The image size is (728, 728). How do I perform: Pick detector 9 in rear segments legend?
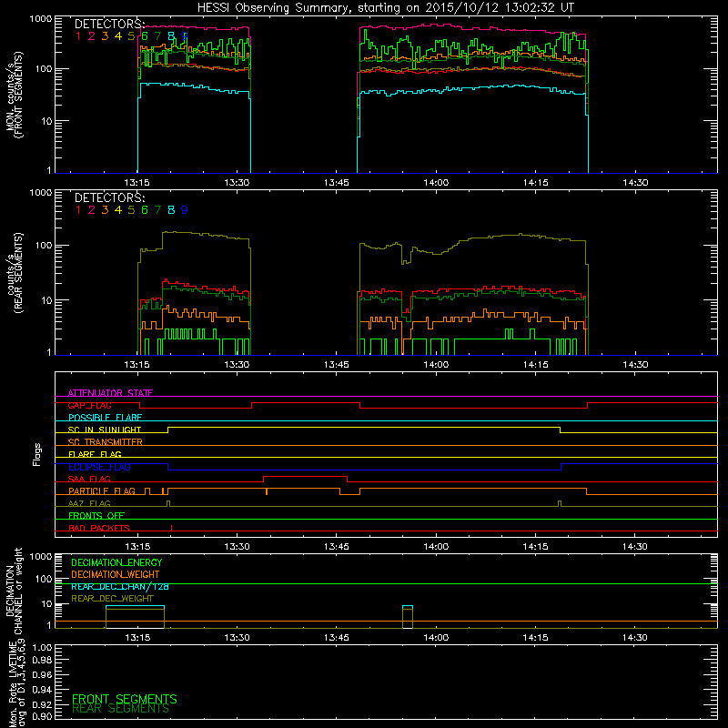point(185,210)
